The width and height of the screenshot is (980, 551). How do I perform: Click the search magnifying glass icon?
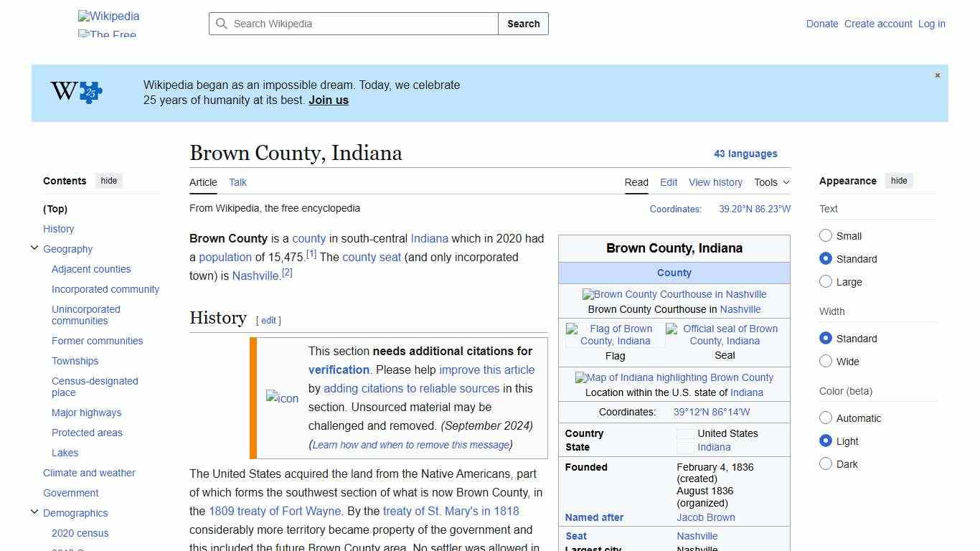(222, 24)
